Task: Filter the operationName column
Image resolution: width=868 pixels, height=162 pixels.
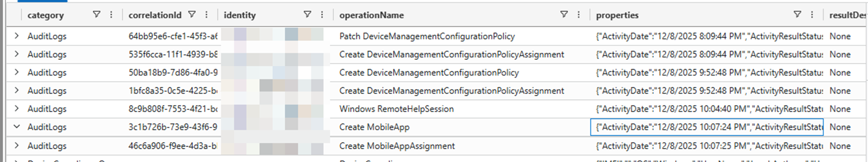Action: point(564,14)
